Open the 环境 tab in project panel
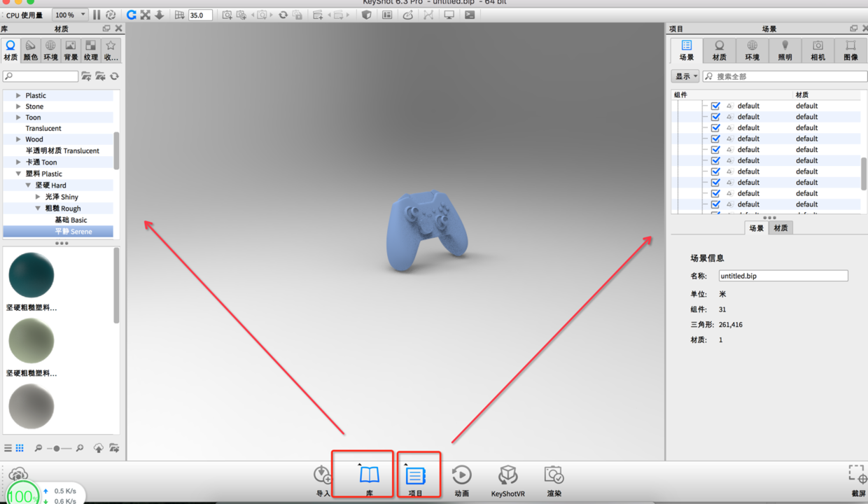The width and height of the screenshot is (868, 504). [752, 51]
